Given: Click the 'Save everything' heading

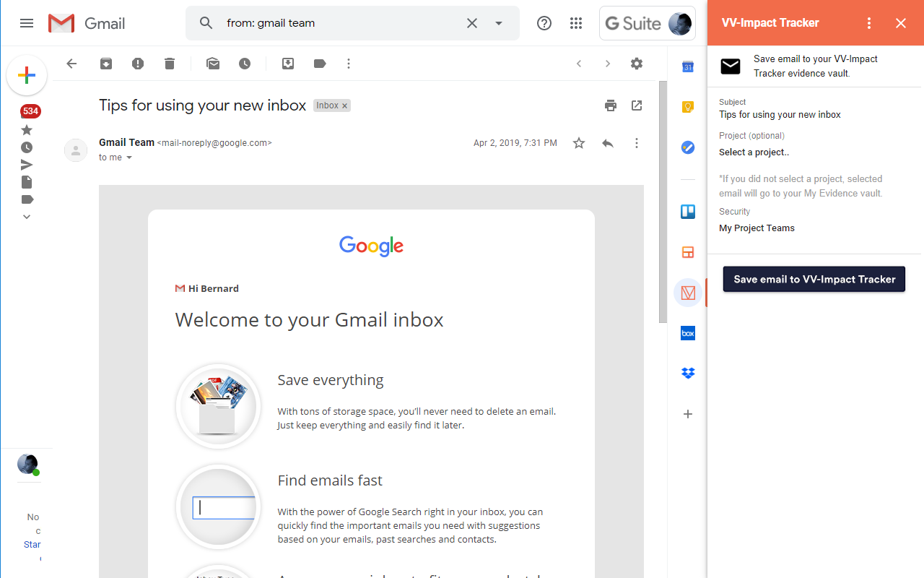Looking at the screenshot, I should coord(331,381).
